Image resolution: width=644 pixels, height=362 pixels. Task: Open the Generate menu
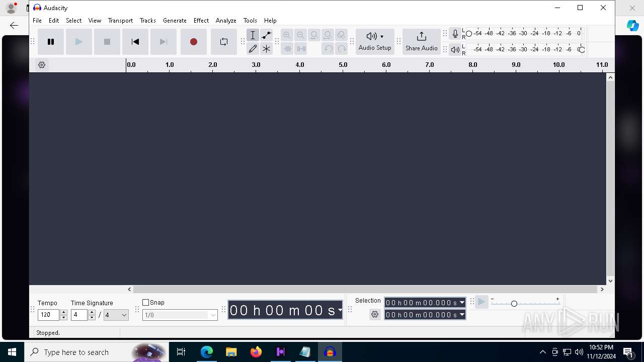tap(175, 21)
